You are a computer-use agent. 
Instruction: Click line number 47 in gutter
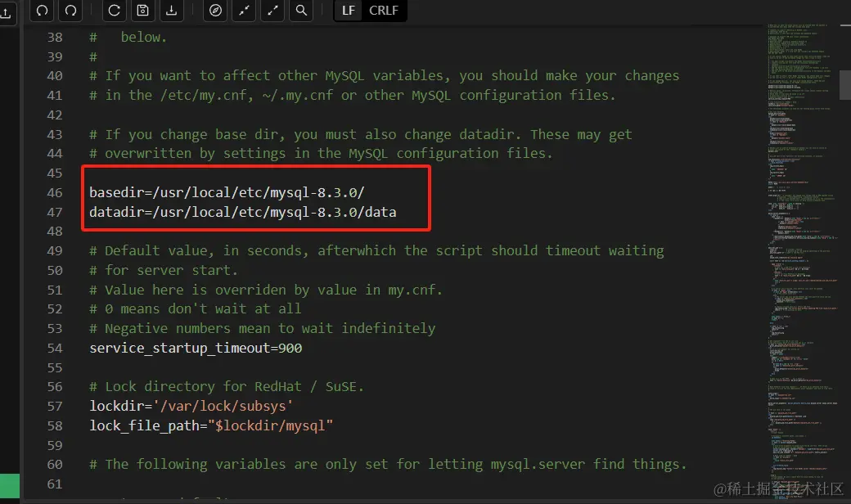[x=55, y=212]
